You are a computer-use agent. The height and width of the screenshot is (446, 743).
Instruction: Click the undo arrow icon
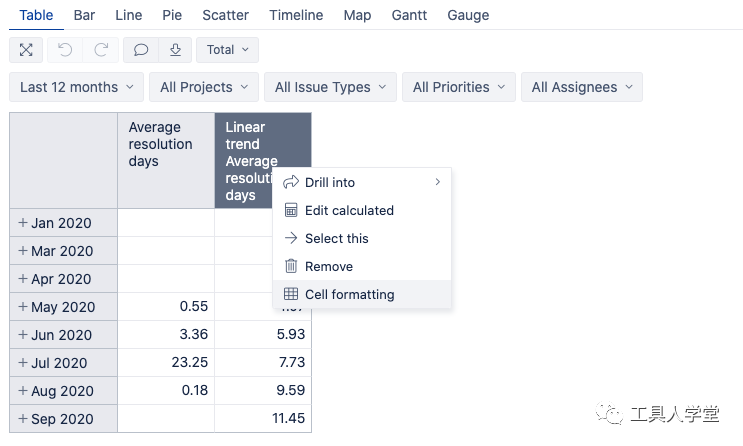pyautogui.click(x=65, y=50)
